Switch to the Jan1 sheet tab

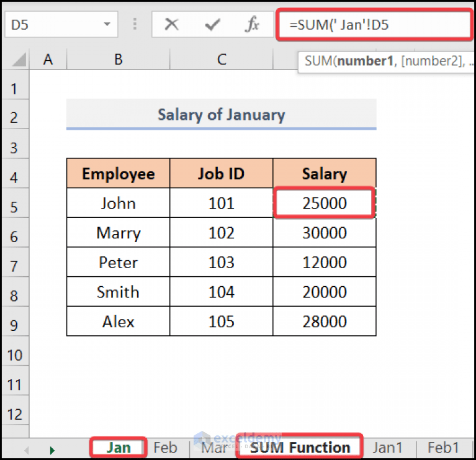388,448
